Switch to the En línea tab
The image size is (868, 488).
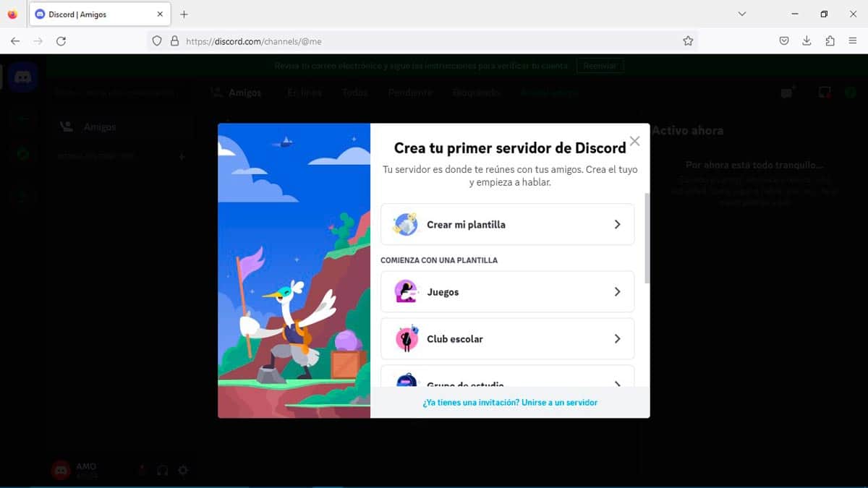point(304,93)
